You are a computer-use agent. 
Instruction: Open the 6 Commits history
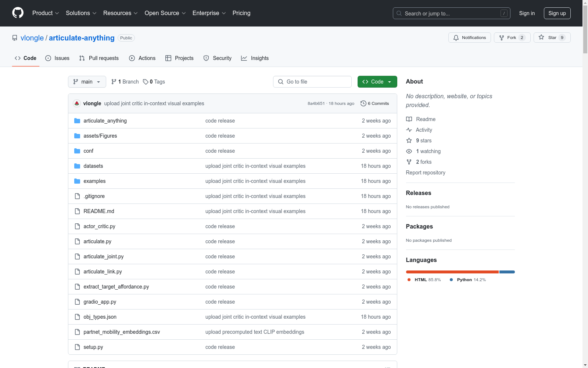[x=374, y=103]
